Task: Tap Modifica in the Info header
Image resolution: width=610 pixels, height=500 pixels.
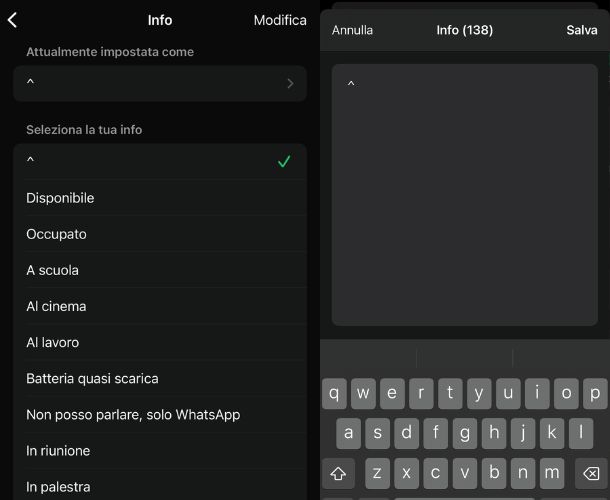Action: point(280,20)
